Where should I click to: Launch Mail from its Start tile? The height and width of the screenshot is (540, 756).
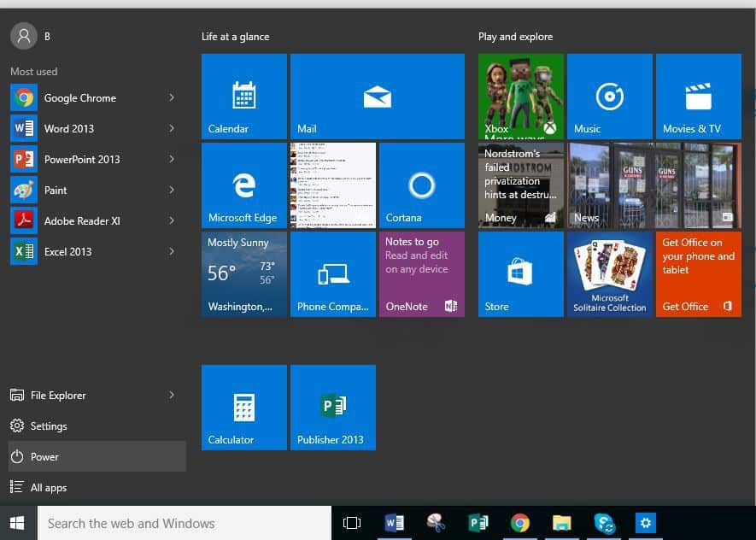click(377, 96)
